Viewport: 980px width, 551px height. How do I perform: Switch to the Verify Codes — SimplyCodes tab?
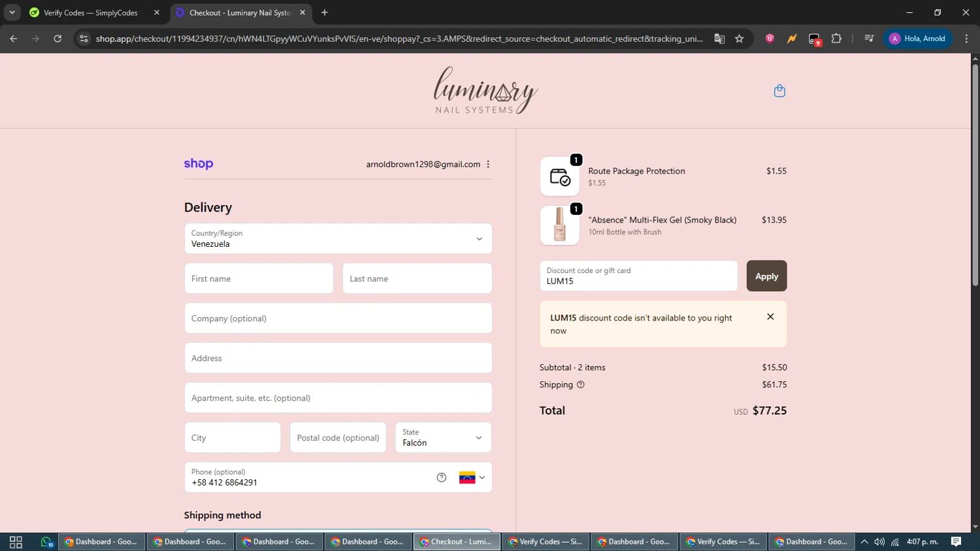(91, 12)
